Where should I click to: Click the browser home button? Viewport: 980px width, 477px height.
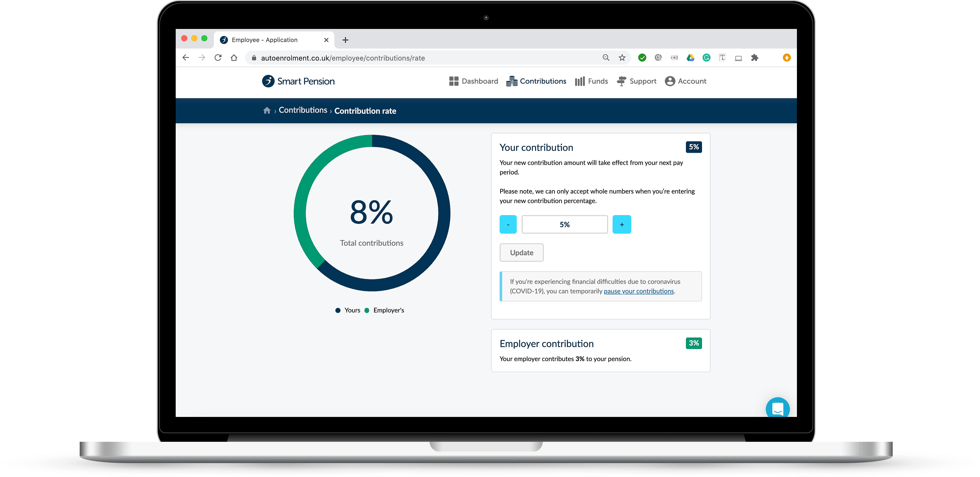234,58
